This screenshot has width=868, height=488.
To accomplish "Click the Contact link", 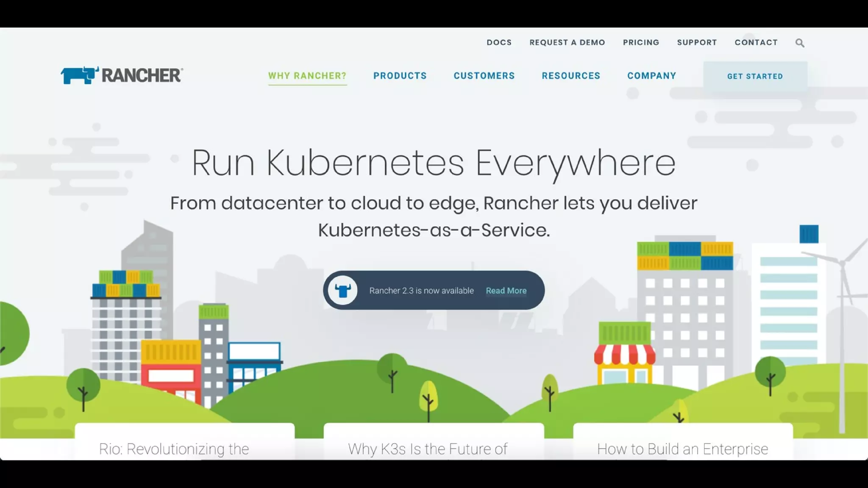I will [x=756, y=42].
